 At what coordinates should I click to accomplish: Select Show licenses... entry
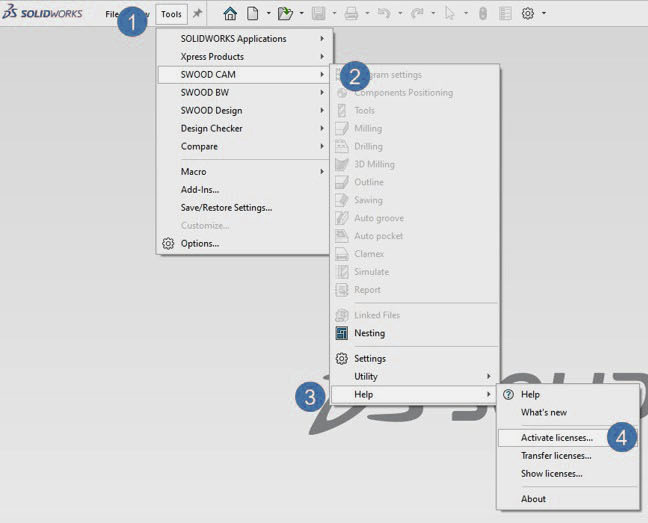click(x=551, y=473)
